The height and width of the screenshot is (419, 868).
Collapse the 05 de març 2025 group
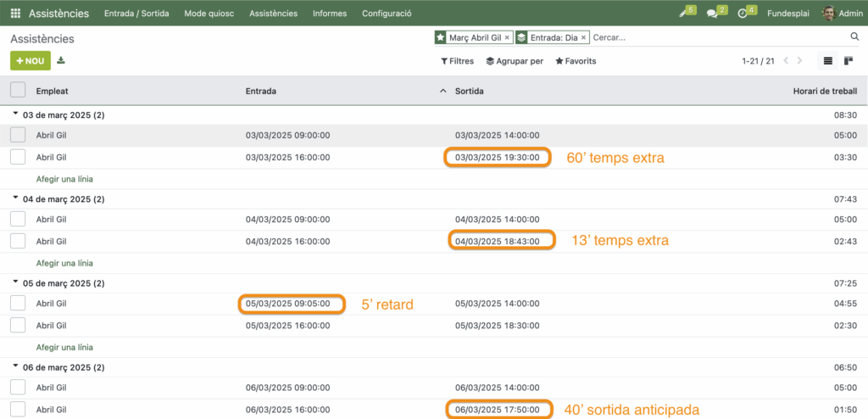(15, 282)
